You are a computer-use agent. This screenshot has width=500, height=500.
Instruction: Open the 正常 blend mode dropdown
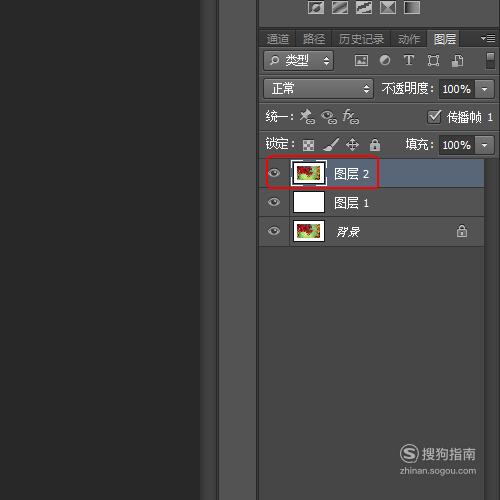point(319,89)
